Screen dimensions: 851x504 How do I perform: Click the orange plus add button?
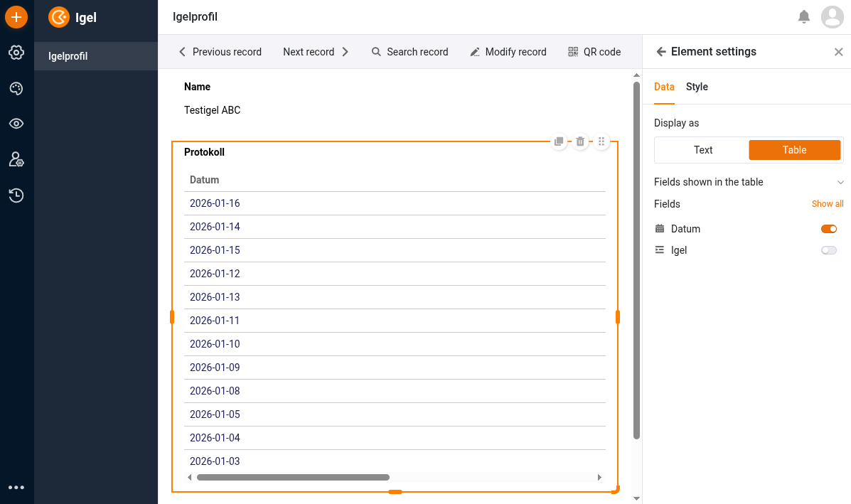point(16,16)
